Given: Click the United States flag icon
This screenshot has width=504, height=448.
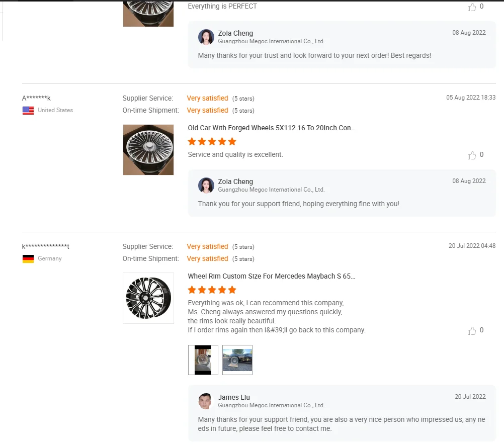Looking at the screenshot, I should click(x=28, y=111).
